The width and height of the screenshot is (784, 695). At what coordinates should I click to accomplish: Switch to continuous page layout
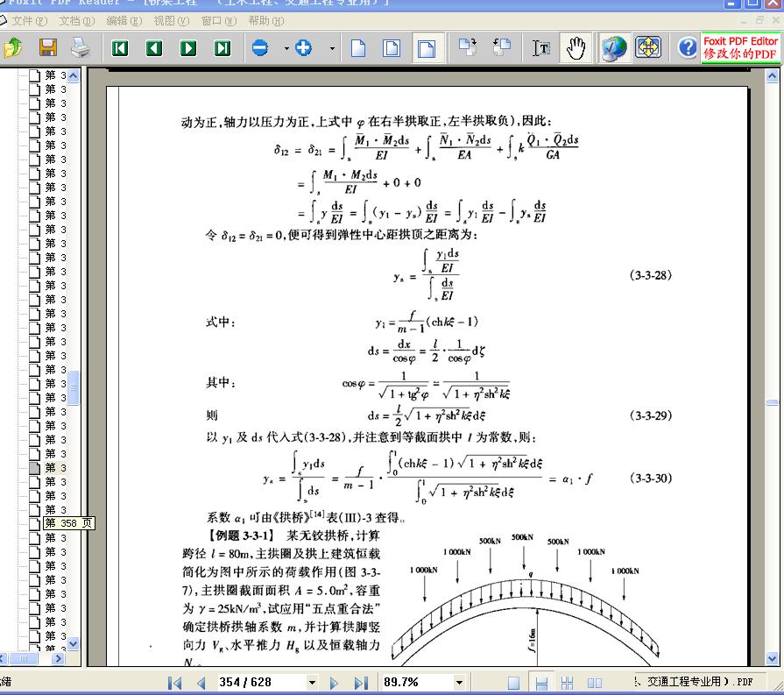point(541,683)
